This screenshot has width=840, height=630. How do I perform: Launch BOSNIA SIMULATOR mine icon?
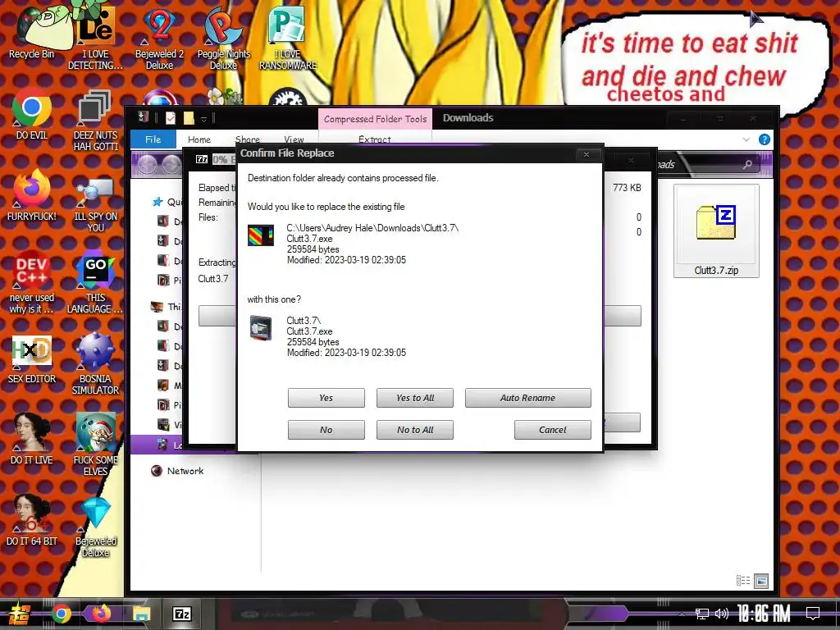pyautogui.click(x=95, y=363)
